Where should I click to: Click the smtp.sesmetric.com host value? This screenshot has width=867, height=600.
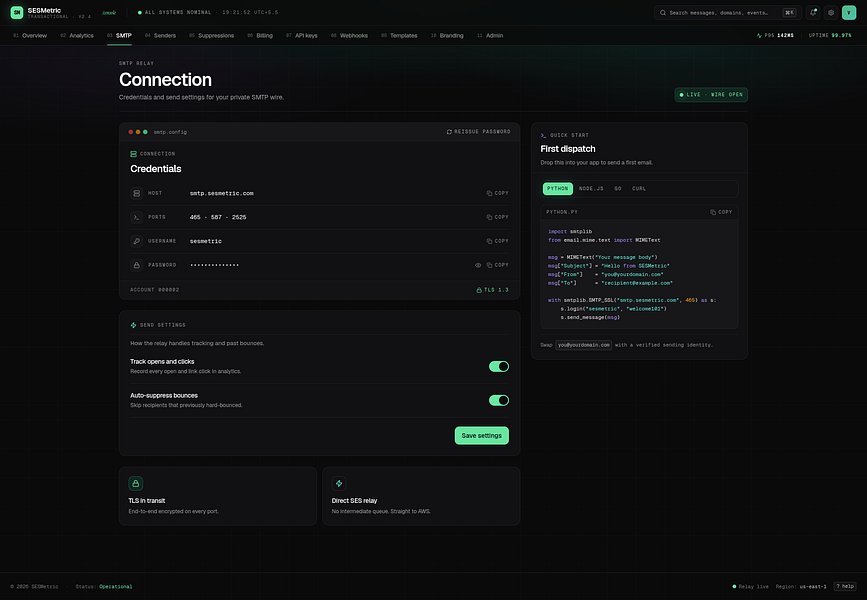222,193
